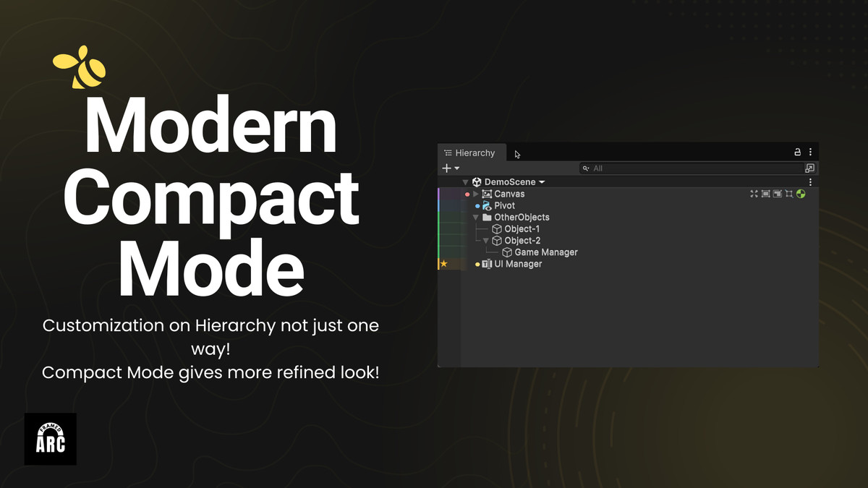868x488 pixels.
Task: Toggle the yellow dot beside UI Manager
Action: [476, 264]
